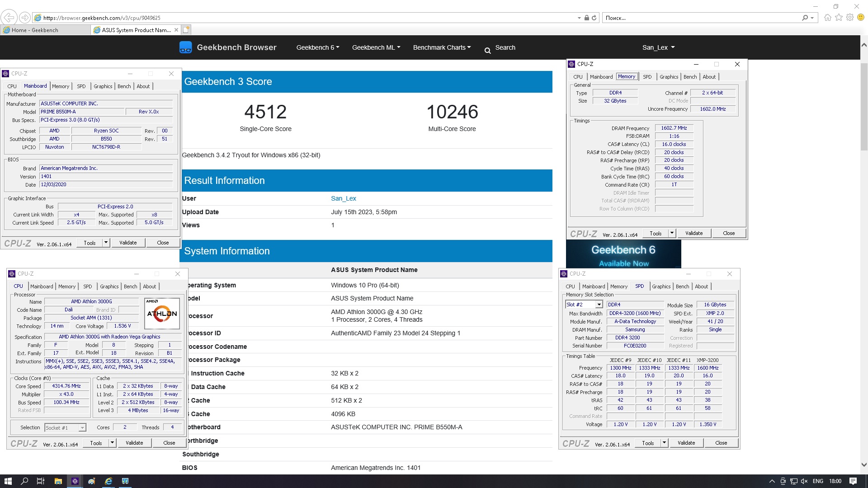Click the 18:00 taskbar clock

835,481
